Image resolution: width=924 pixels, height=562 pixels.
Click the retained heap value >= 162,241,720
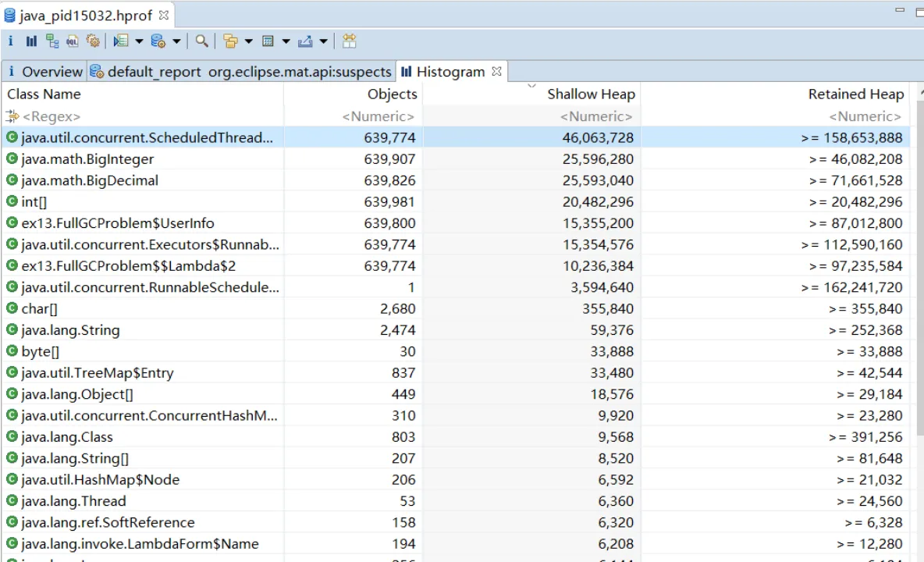851,287
